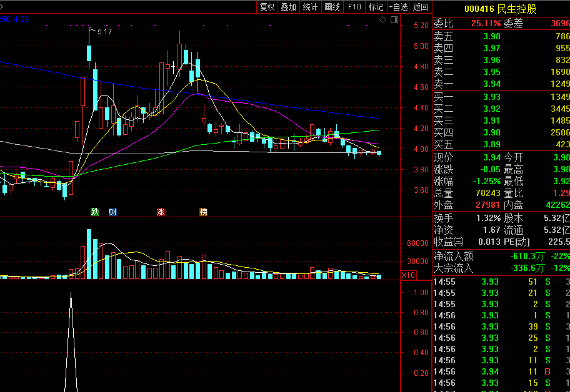Click the 股本 5.32亿 value

coord(557,218)
